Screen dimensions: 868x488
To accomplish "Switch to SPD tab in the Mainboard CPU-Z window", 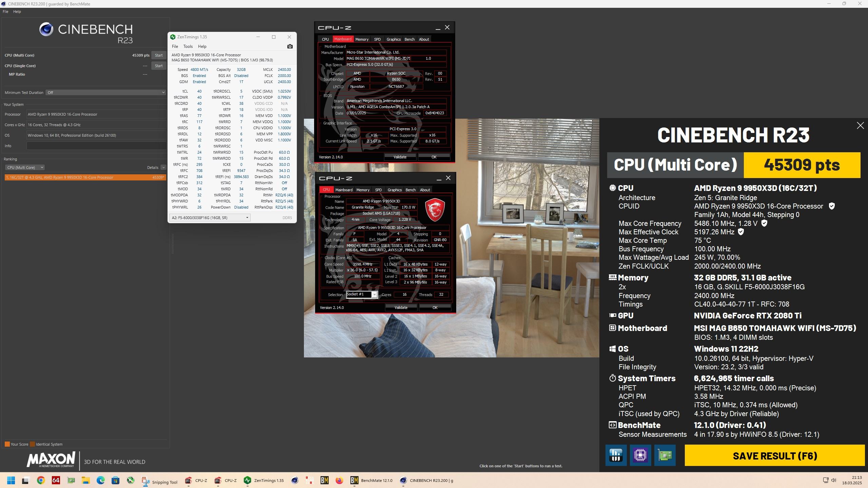I will coord(377,39).
